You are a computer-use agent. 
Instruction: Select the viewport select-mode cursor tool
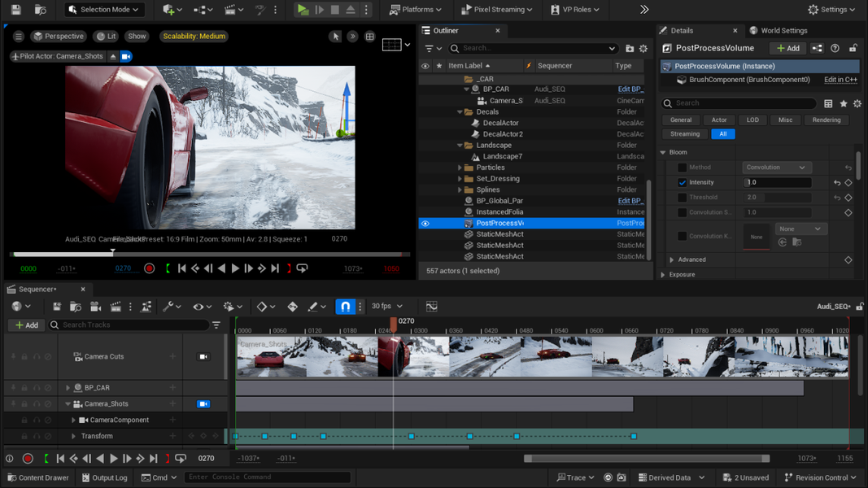click(x=335, y=37)
